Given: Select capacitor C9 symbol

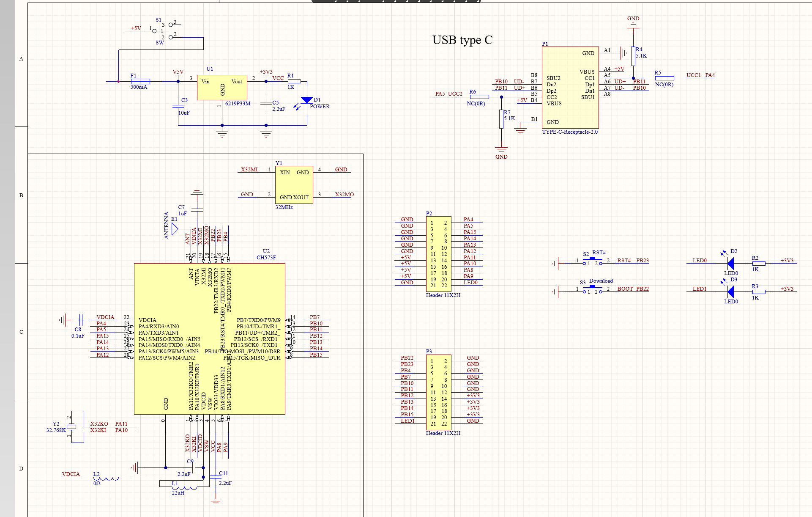Looking at the screenshot, I should point(194,467).
